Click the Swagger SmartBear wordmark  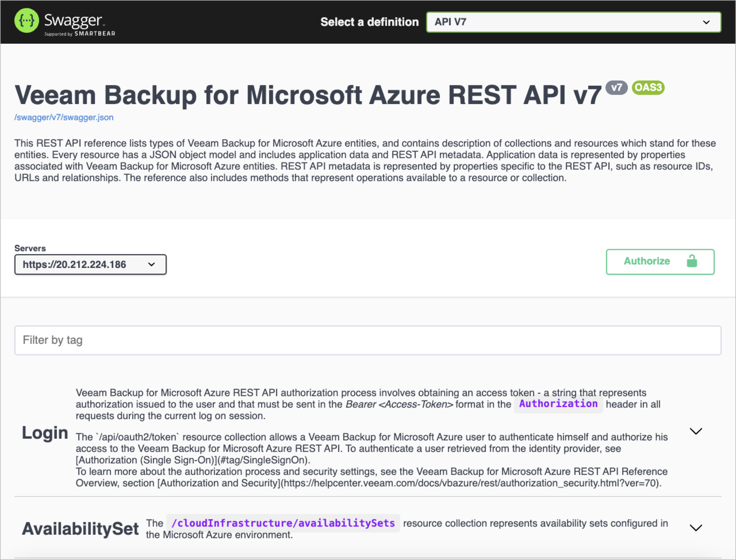[79, 24]
